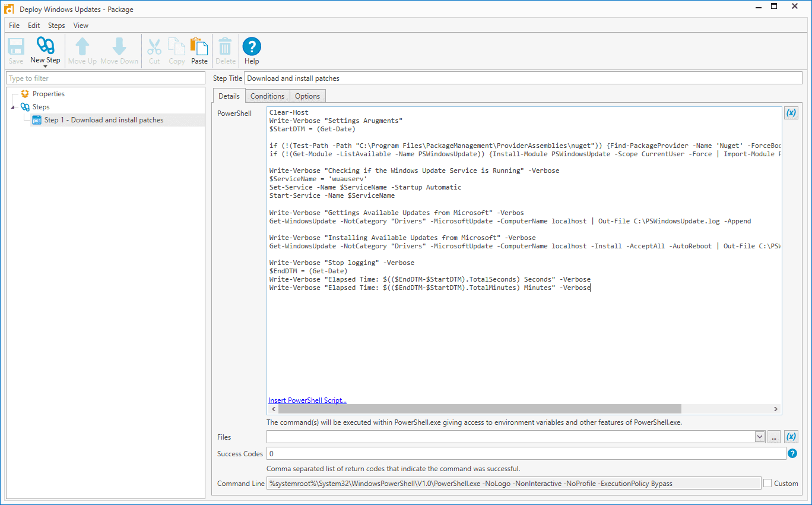This screenshot has width=812, height=505.
Task: Open the Files dropdown arrow
Action: [x=759, y=437]
